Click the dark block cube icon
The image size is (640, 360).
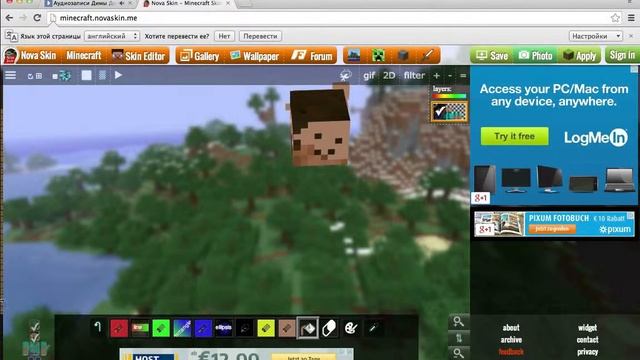(x=403, y=55)
